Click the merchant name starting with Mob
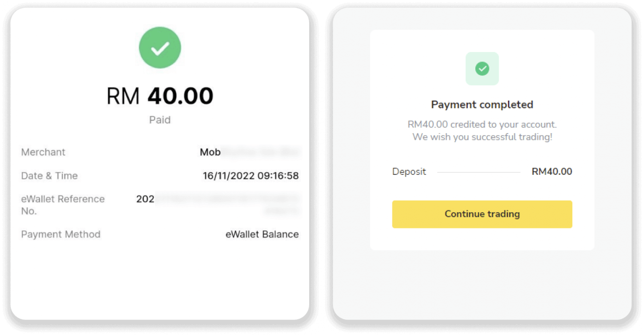 (210, 152)
